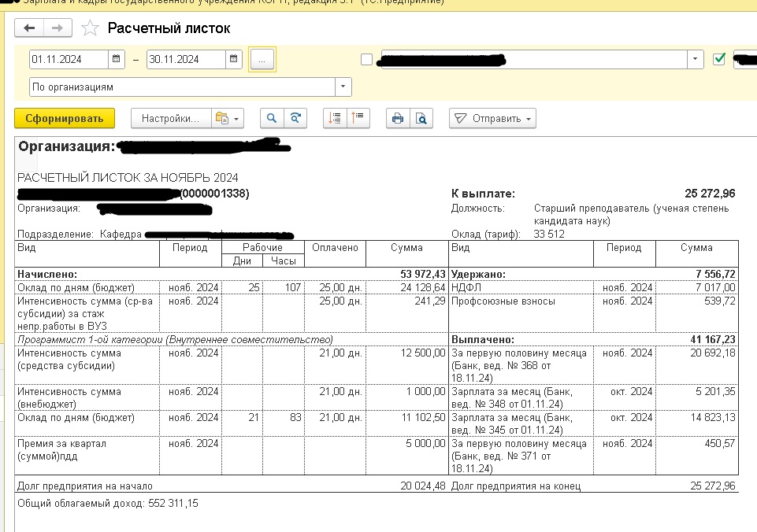Open dropdown arrow of the redacted selection field
Image resolution: width=757 pixels, height=532 pixels.
[x=696, y=59]
